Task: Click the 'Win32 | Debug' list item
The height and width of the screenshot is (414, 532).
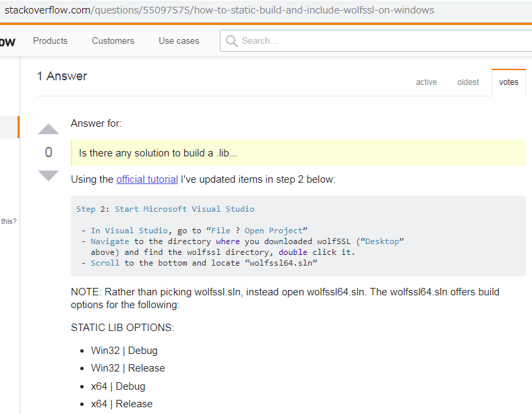Action: pos(124,350)
